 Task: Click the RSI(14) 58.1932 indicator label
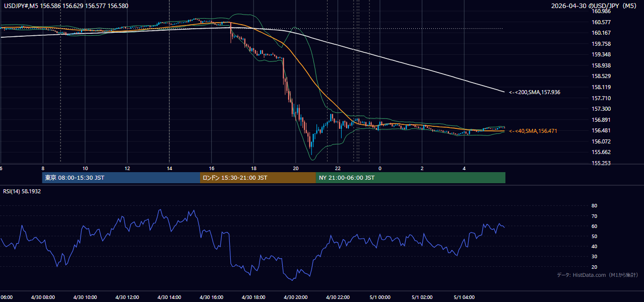click(x=22, y=192)
